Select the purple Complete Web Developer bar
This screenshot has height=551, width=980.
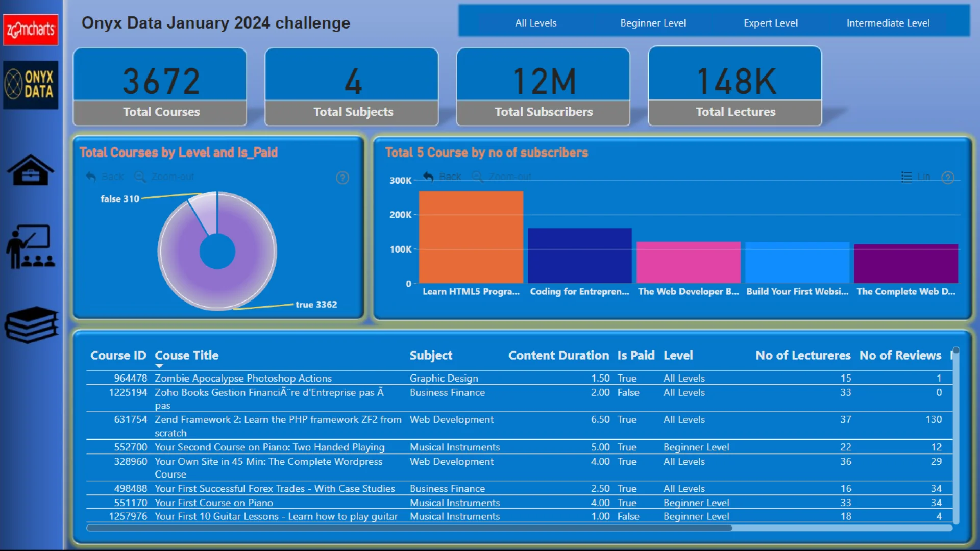point(905,263)
